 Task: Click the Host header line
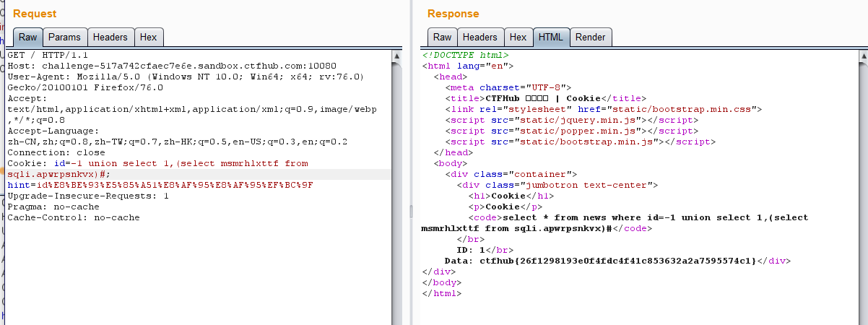tap(172, 66)
